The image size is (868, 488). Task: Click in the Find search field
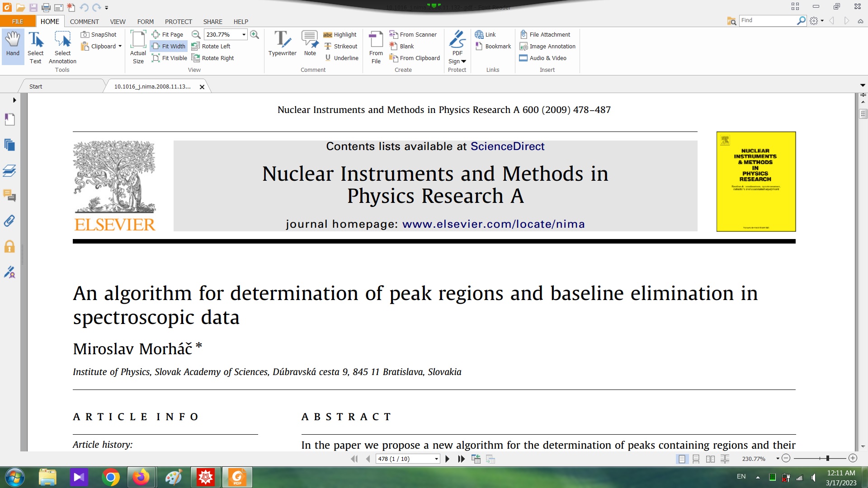tap(768, 20)
